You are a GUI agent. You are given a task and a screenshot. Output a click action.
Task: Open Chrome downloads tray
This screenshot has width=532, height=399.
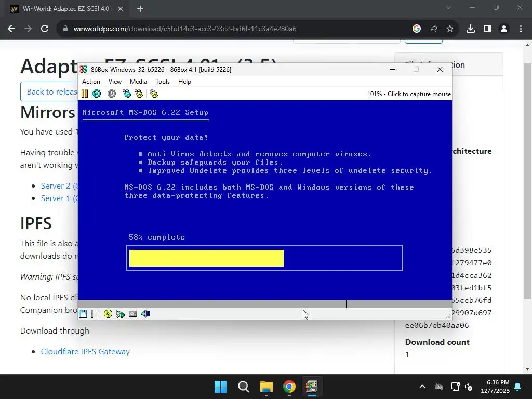[471, 29]
